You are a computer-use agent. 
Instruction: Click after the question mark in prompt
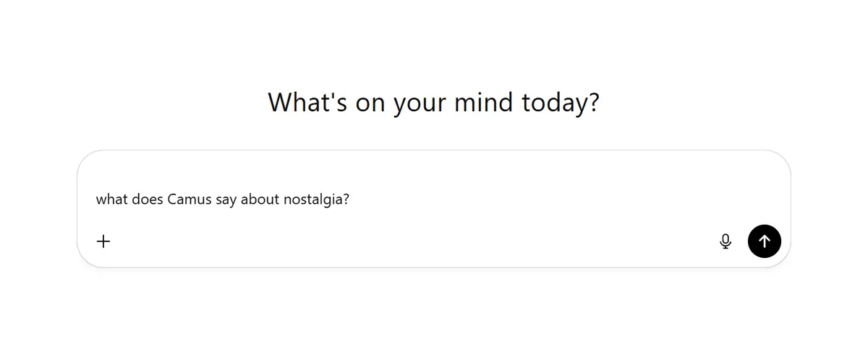352,199
